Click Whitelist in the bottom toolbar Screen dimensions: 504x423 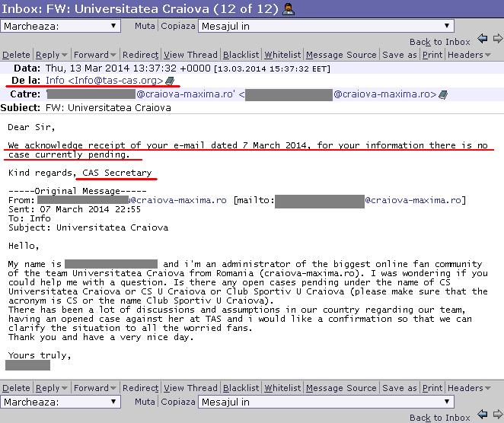pos(282,388)
